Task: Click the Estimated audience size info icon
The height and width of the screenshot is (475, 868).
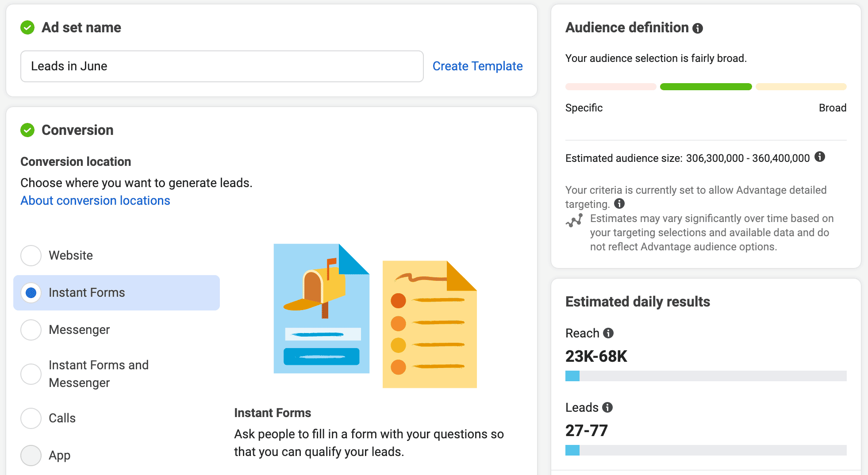Action: click(820, 157)
